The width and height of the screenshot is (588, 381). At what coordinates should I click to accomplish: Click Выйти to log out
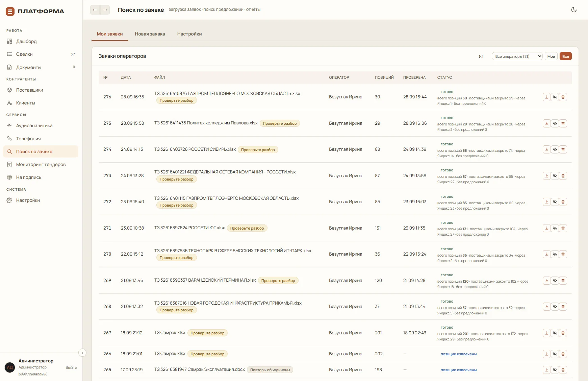click(x=71, y=367)
